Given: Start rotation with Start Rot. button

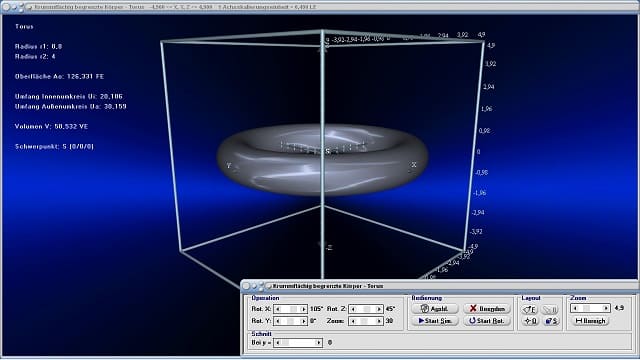Looking at the screenshot, I should click(x=487, y=321).
